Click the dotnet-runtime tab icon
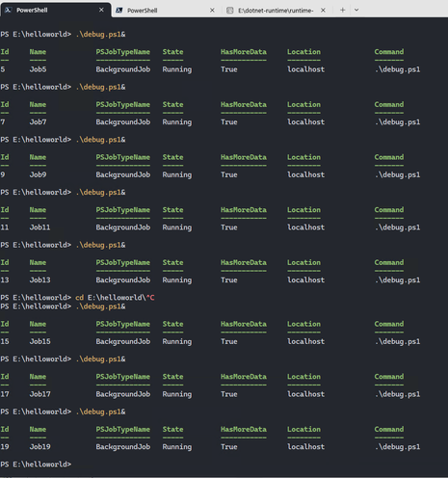 coord(230,11)
